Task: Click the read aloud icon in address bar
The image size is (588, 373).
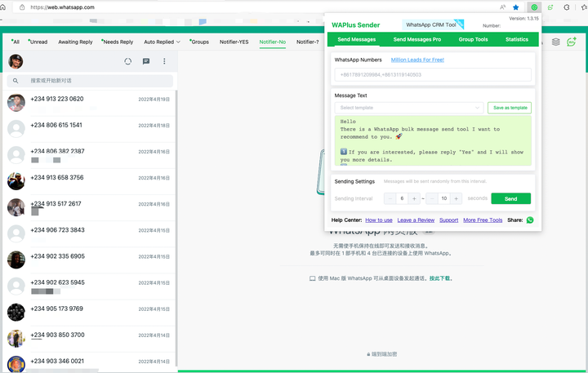Action: click(x=502, y=7)
